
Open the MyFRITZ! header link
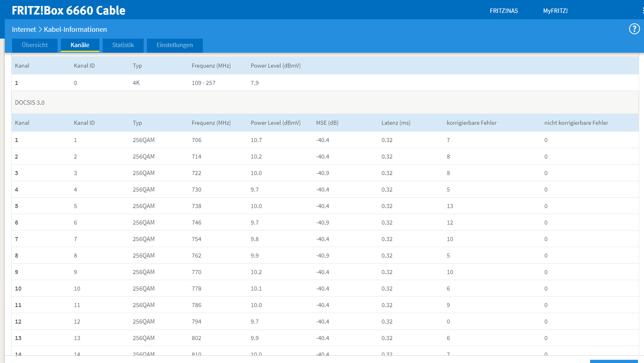tap(555, 11)
